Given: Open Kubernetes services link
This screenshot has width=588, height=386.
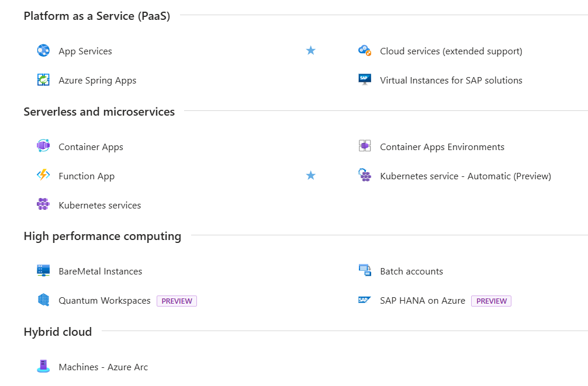Looking at the screenshot, I should pyautogui.click(x=100, y=206).
